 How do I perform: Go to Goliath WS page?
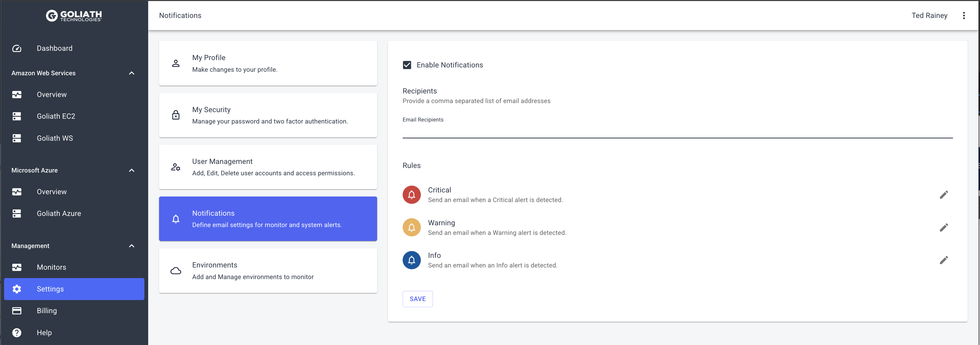pyautogui.click(x=74, y=138)
